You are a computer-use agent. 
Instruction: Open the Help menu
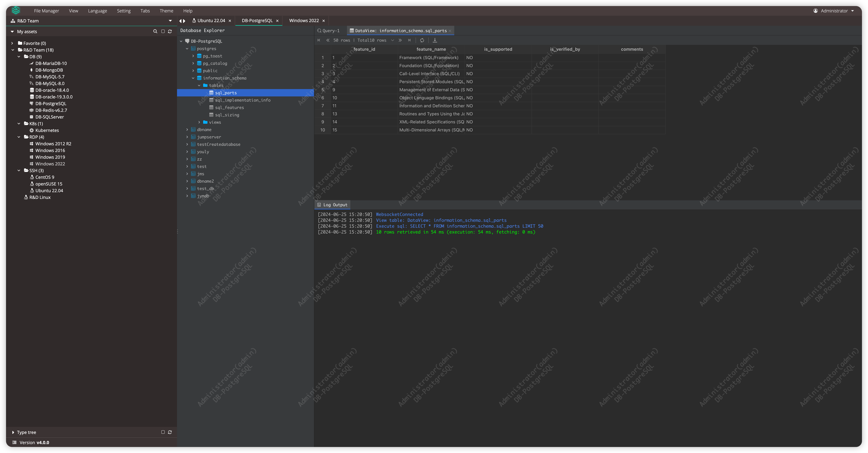coord(188,11)
